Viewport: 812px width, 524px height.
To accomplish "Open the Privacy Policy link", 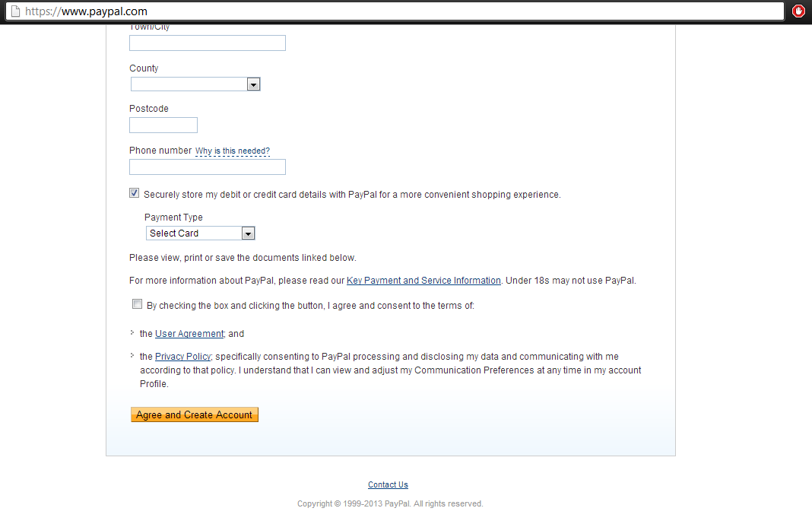I will tap(182, 356).
